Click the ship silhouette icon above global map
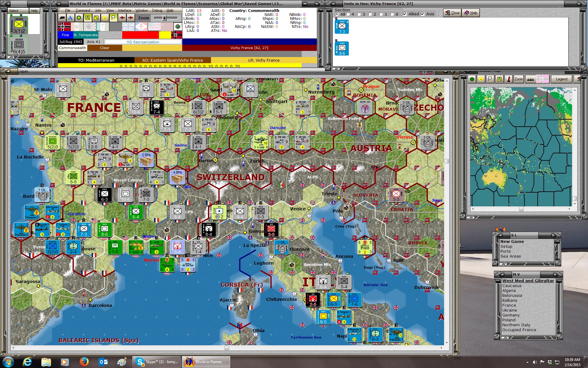Screen dimensions: 588x368 click(530, 79)
